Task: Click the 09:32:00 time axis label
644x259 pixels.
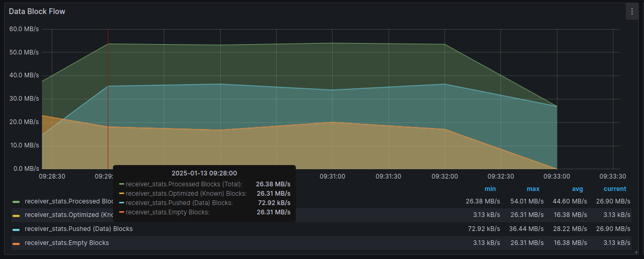Action: [x=445, y=176]
